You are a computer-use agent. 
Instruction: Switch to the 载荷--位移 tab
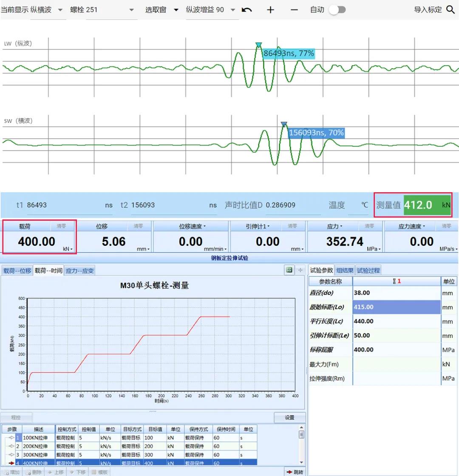pos(17,271)
